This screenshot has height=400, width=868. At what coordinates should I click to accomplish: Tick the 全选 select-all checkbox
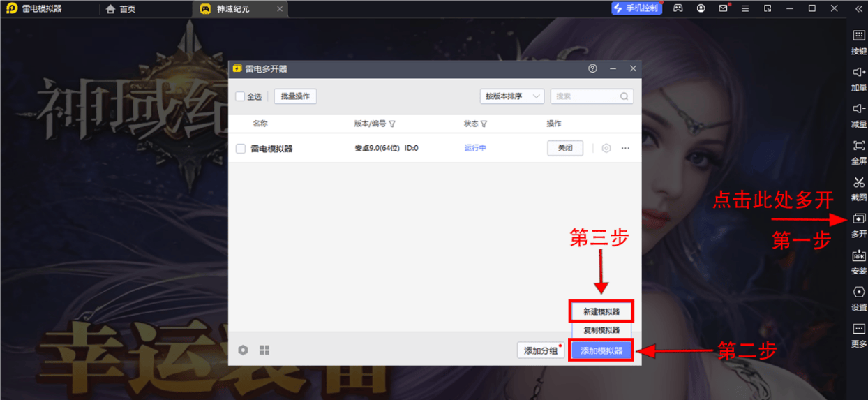240,96
